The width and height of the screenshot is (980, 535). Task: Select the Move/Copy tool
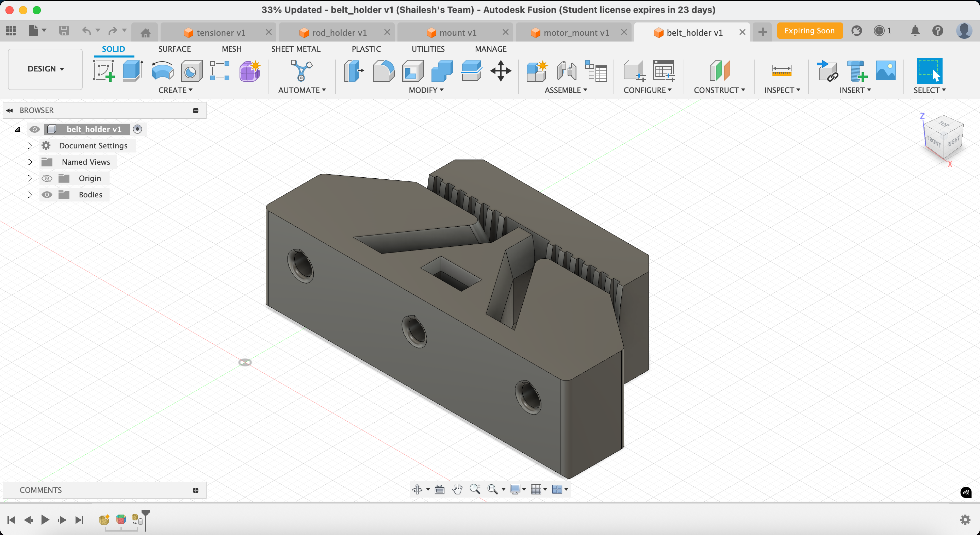(501, 71)
